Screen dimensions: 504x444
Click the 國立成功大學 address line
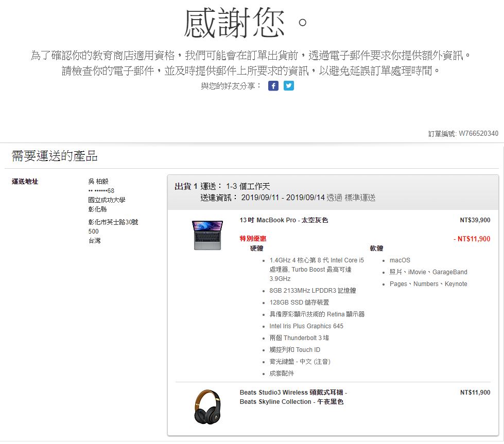pyautogui.click(x=107, y=200)
